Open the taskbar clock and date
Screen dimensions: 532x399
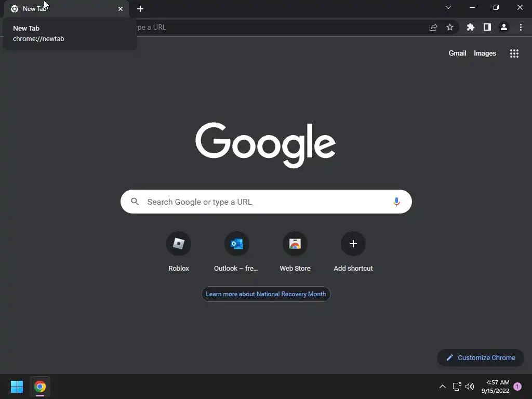click(x=495, y=387)
